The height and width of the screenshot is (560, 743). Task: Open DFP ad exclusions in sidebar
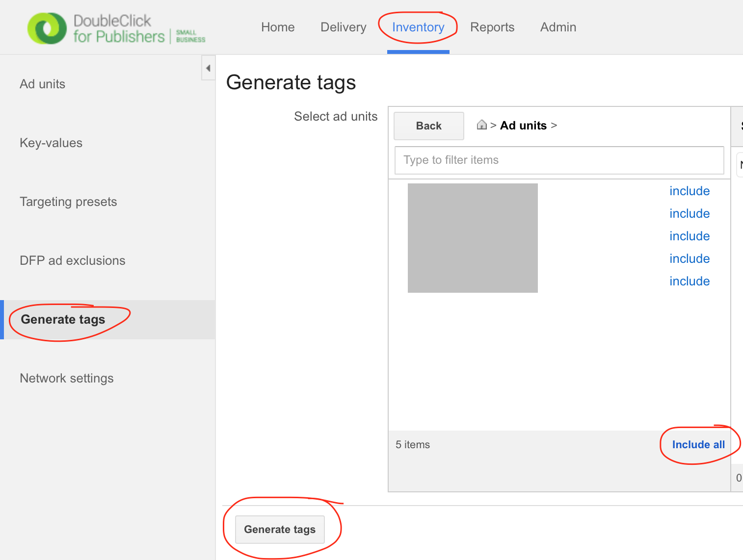[x=73, y=260]
